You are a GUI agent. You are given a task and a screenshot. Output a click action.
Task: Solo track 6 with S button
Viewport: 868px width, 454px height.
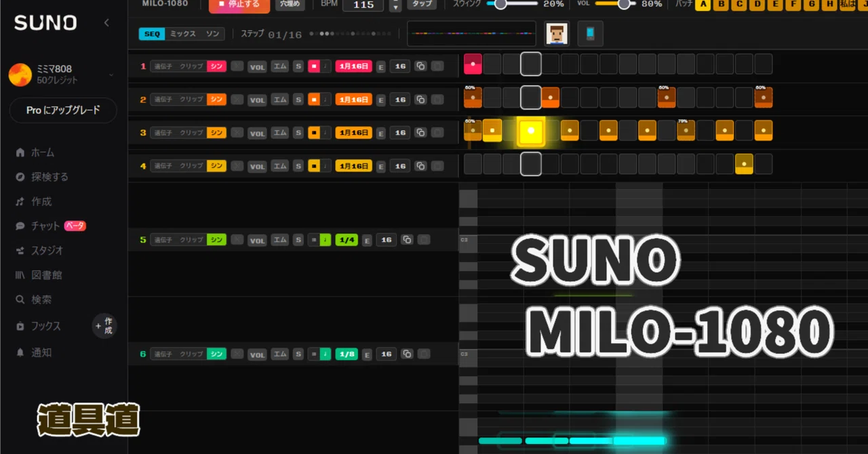point(298,354)
